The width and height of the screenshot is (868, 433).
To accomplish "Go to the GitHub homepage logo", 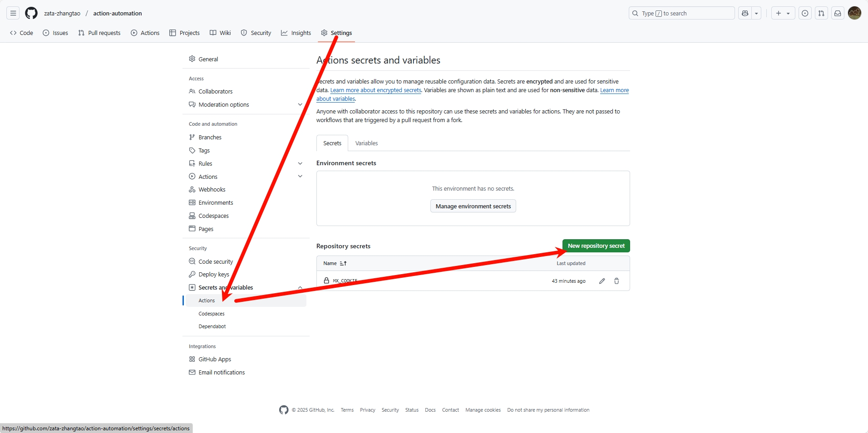I will pyautogui.click(x=31, y=13).
